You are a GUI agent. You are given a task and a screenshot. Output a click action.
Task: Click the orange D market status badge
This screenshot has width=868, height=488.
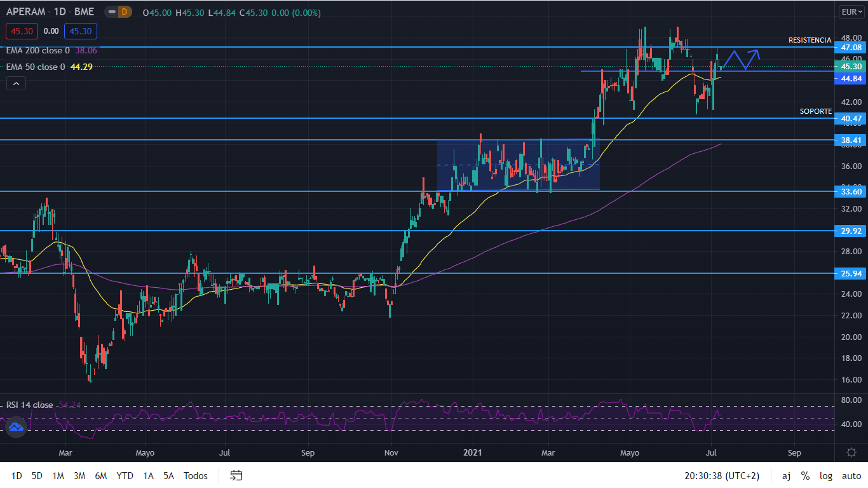tap(125, 11)
